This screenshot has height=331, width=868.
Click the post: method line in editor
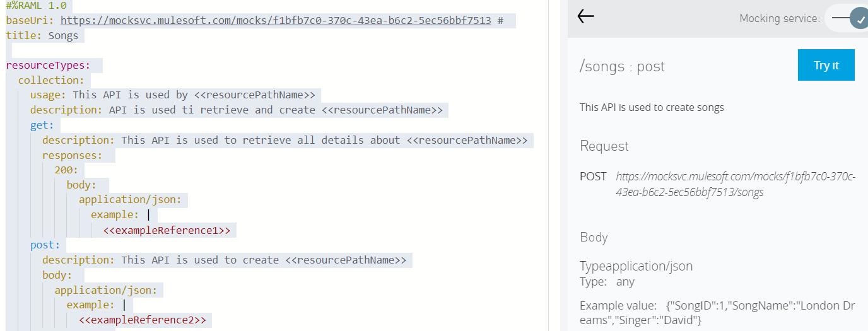click(x=45, y=245)
